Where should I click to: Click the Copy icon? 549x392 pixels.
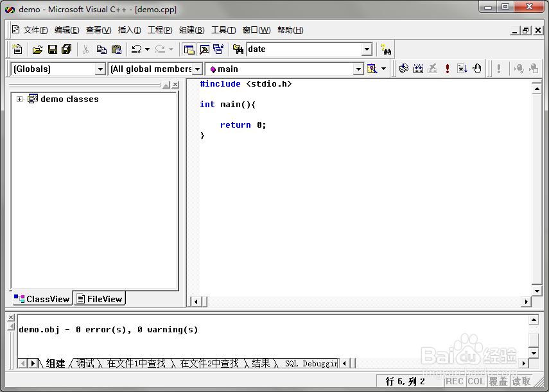101,49
